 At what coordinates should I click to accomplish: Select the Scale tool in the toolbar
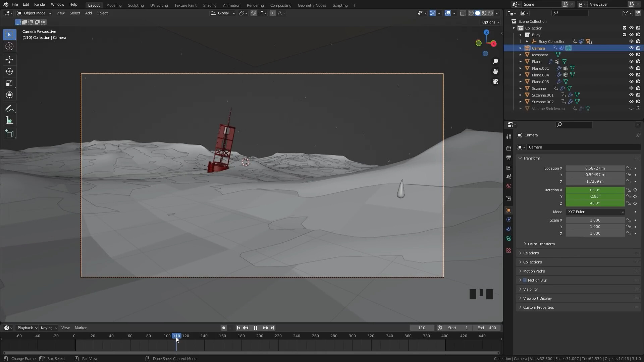pos(9,83)
